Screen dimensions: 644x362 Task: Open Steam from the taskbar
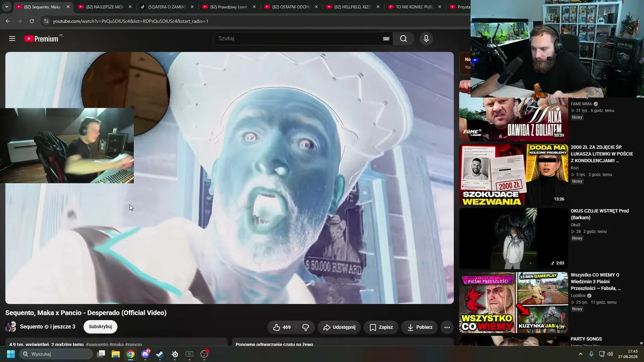159,354
